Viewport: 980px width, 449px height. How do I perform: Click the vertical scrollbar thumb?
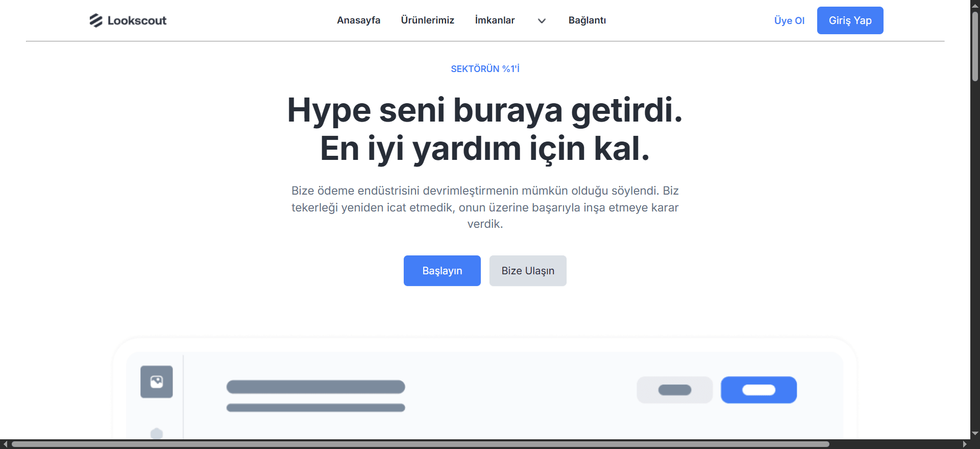point(975,46)
